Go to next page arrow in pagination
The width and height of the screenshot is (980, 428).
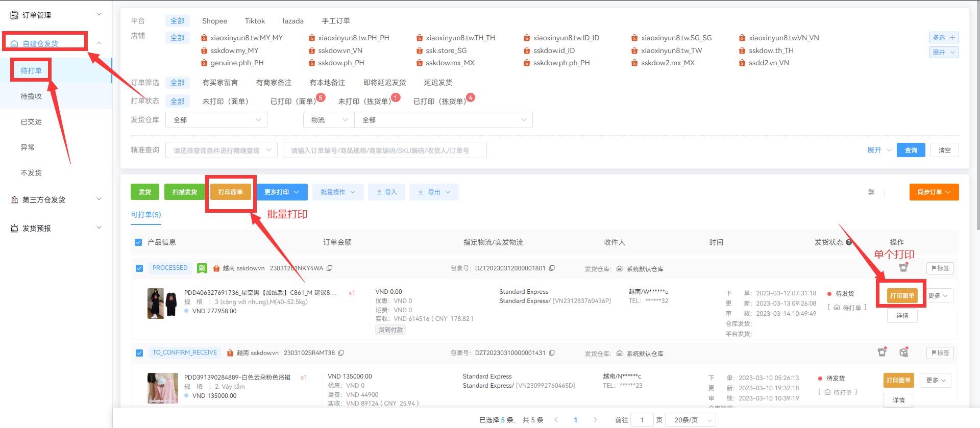tap(595, 420)
